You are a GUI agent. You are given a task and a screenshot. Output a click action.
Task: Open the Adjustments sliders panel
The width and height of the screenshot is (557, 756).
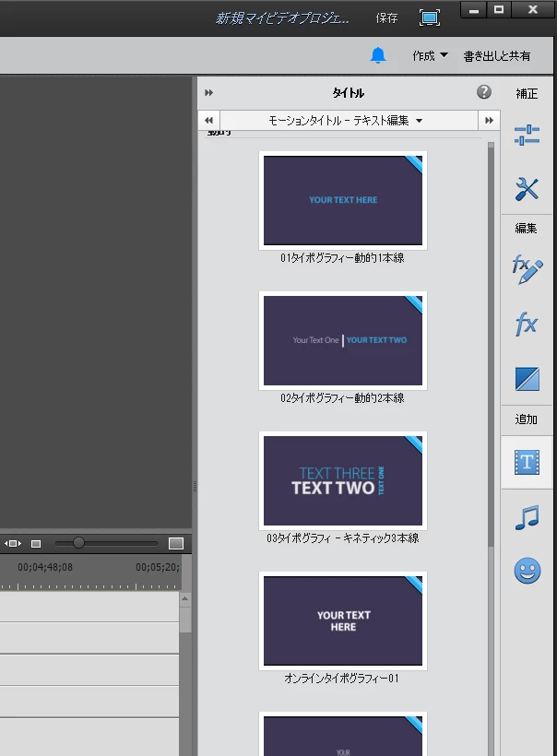coord(527,135)
